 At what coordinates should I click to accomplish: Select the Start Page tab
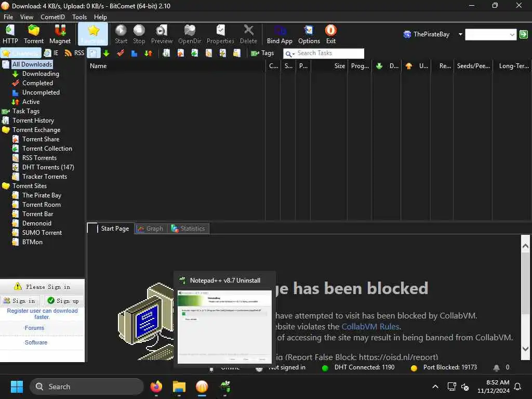[110, 229]
